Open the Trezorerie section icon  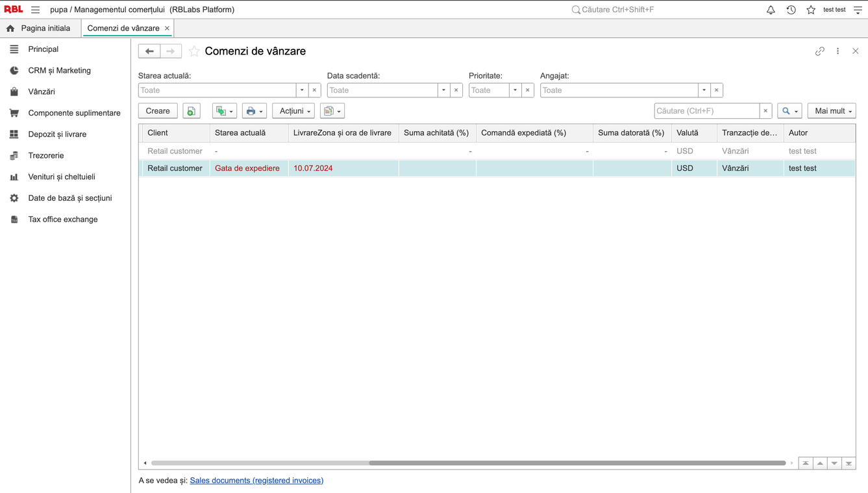click(14, 156)
